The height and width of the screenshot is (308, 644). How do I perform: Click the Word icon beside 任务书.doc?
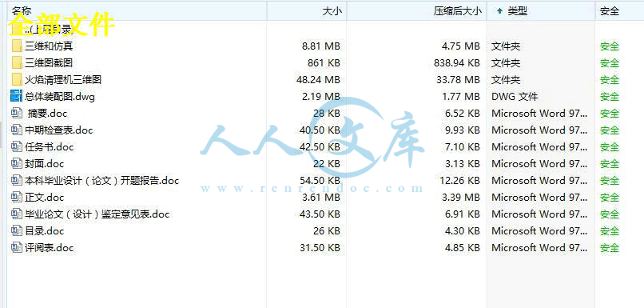pyautogui.click(x=17, y=147)
